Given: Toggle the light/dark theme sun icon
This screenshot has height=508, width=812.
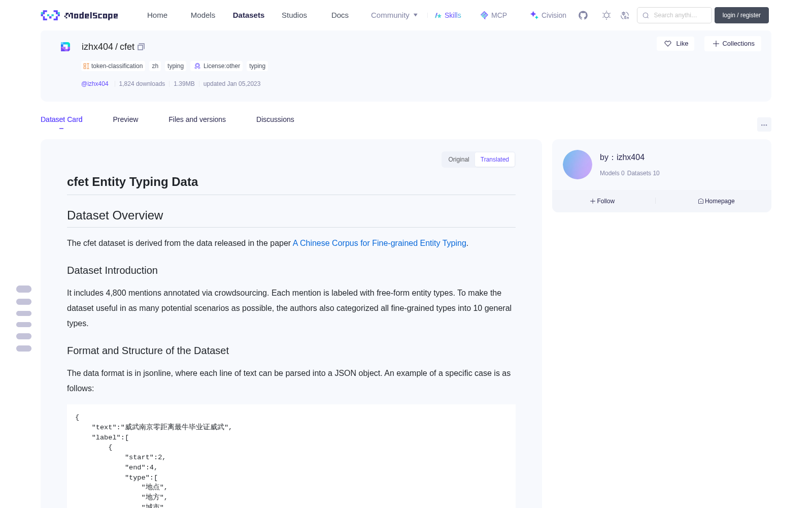Looking at the screenshot, I should pos(606,15).
